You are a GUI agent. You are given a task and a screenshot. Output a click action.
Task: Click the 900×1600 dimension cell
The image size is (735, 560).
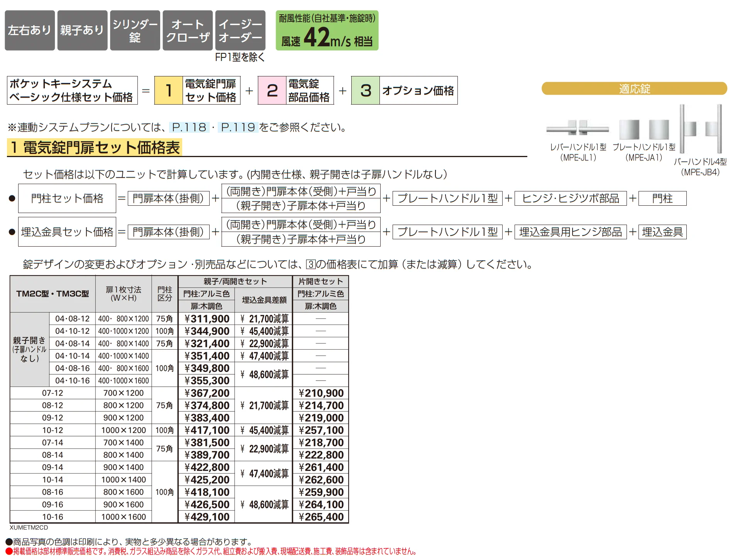click(x=124, y=504)
